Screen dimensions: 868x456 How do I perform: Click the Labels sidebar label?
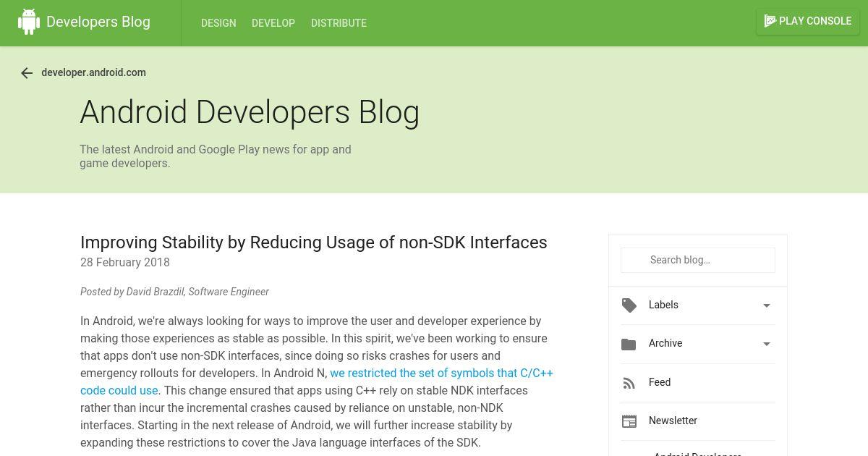pos(663,305)
